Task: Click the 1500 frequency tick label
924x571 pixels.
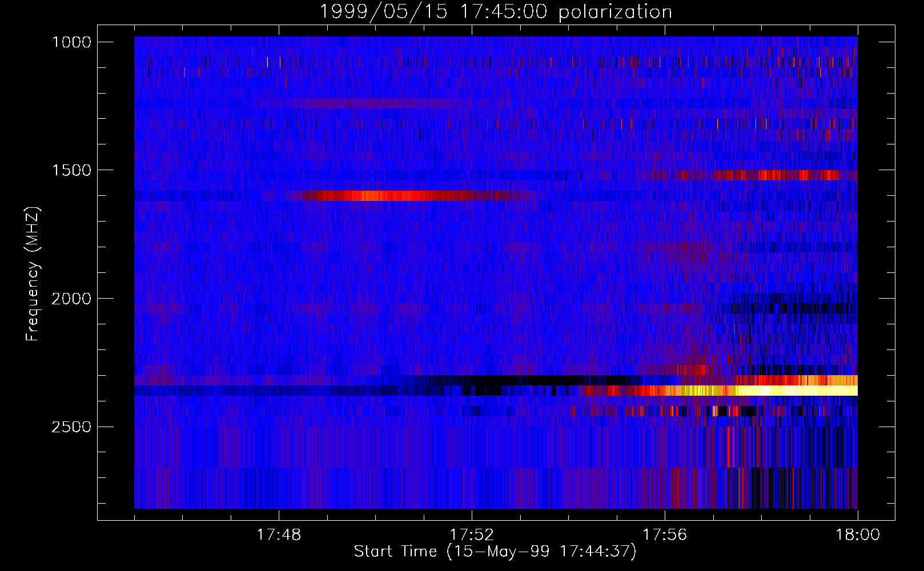Action: coord(71,170)
